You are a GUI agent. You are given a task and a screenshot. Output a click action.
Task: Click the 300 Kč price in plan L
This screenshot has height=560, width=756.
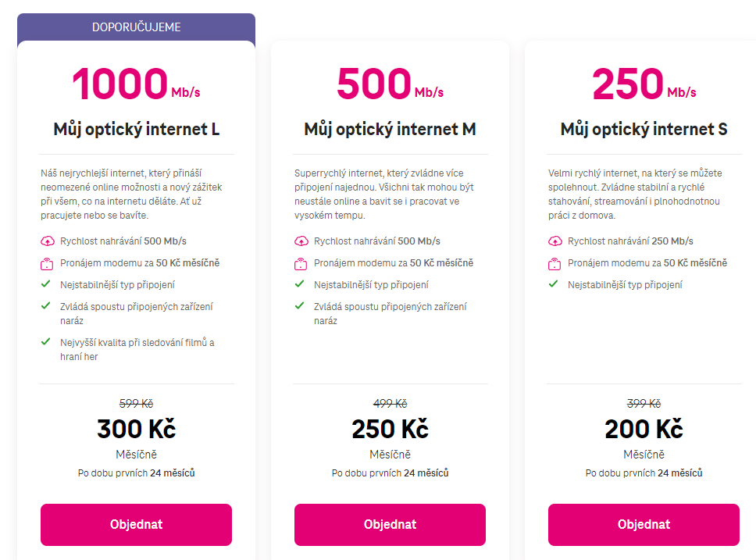point(137,429)
